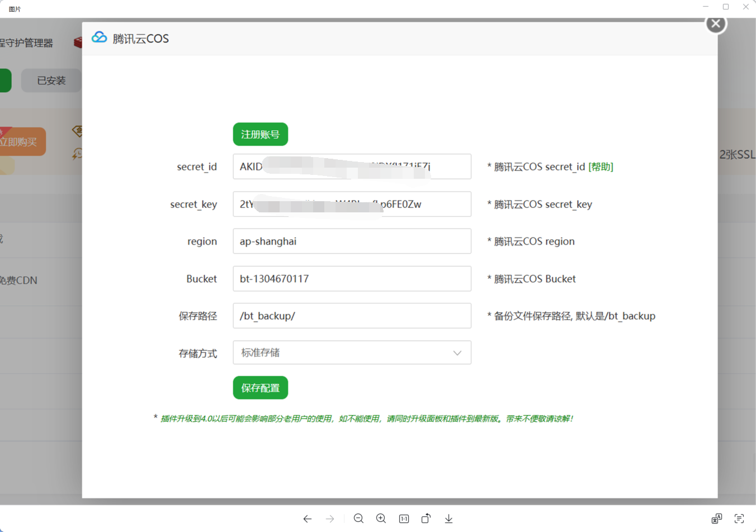Download the current image
756x532 pixels.
[x=448, y=519]
